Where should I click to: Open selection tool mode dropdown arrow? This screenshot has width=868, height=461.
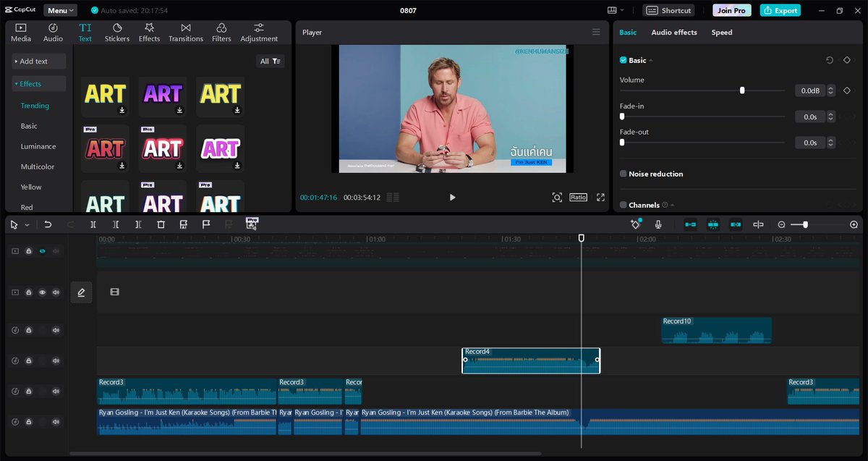[x=27, y=225]
